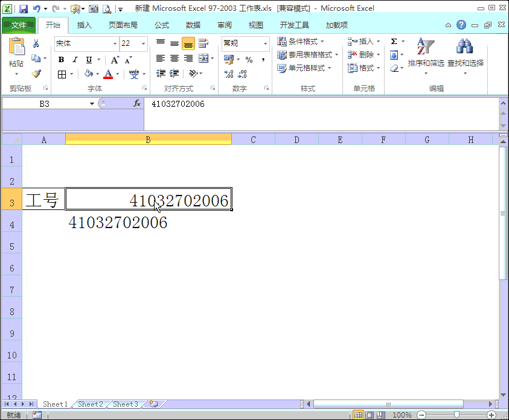Open 单元格样式 cell styles menu
The image size is (509, 420).
click(x=304, y=68)
